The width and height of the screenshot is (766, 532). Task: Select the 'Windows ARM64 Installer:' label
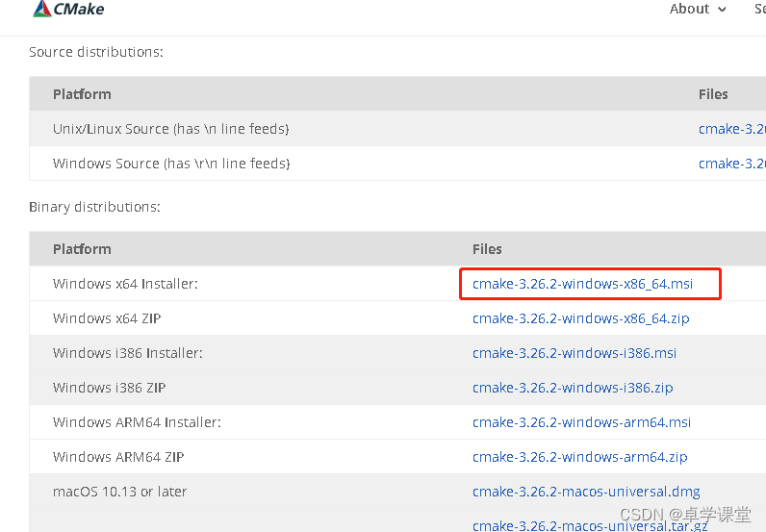[x=137, y=422]
